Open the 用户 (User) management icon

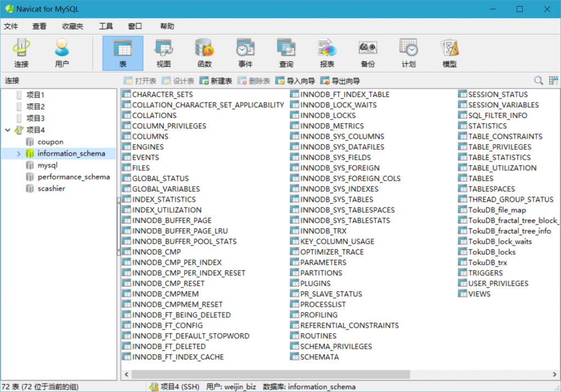(62, 53)
